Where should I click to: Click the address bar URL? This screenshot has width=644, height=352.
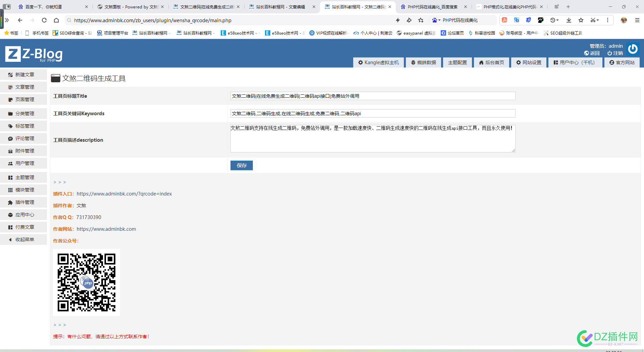coord(153,20)
